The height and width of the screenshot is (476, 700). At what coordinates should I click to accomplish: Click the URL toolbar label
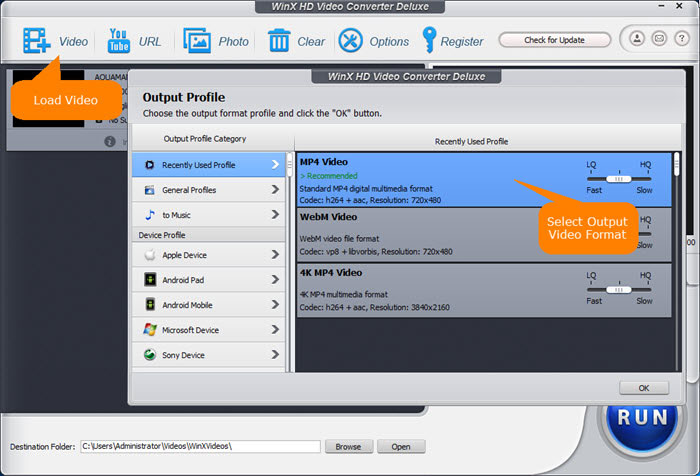click(x=150, y=42)
